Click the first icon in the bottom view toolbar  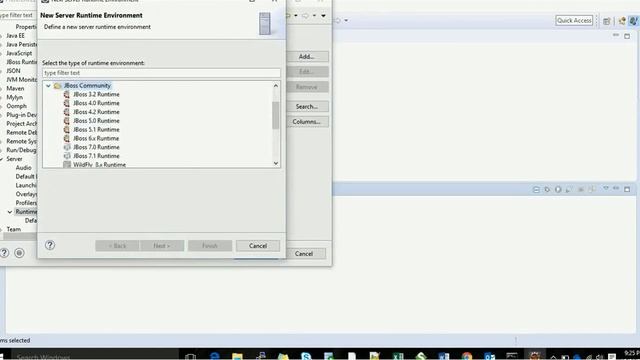536,189
